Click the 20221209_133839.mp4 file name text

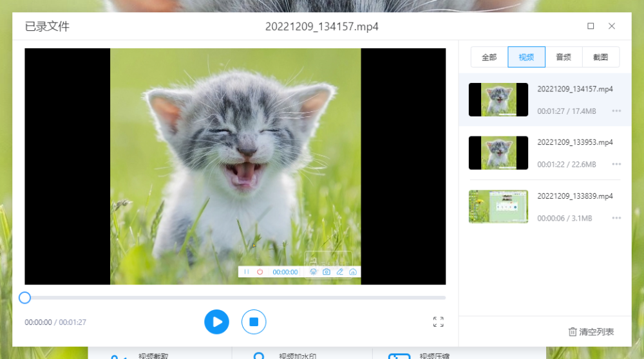pos(574,196)
